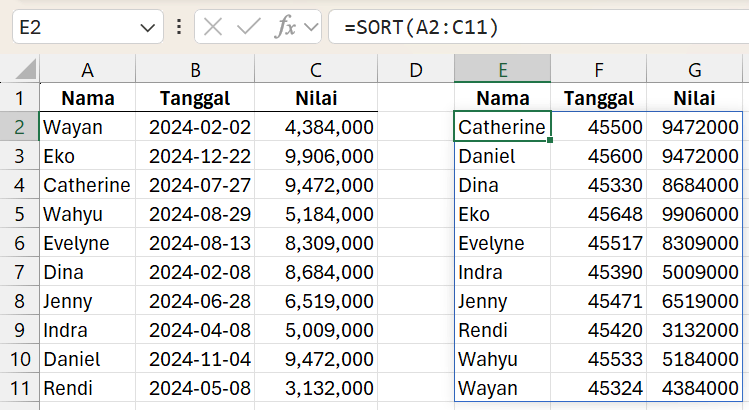This screenshot has width=749, height=410.
Task: Select cell A2 'Wayan'
Action: [x=87, y=127]
